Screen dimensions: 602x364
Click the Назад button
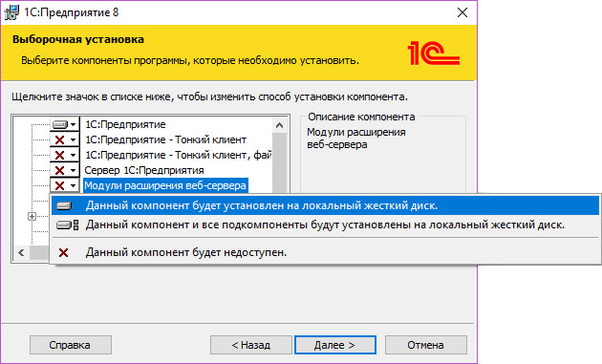tap(251, 345)
